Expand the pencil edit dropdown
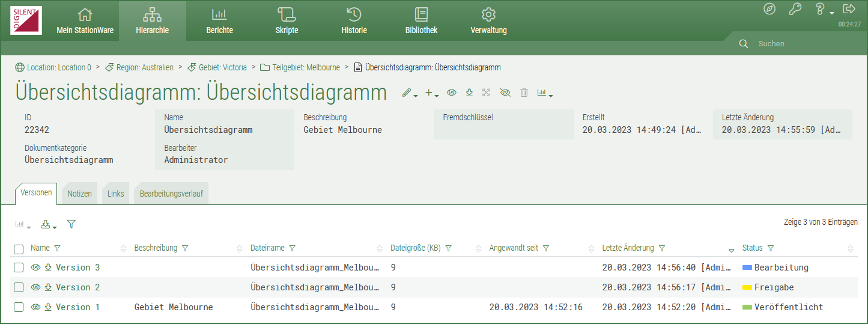Viewport: 868px width, 324px height. click(x=410, y=93)
